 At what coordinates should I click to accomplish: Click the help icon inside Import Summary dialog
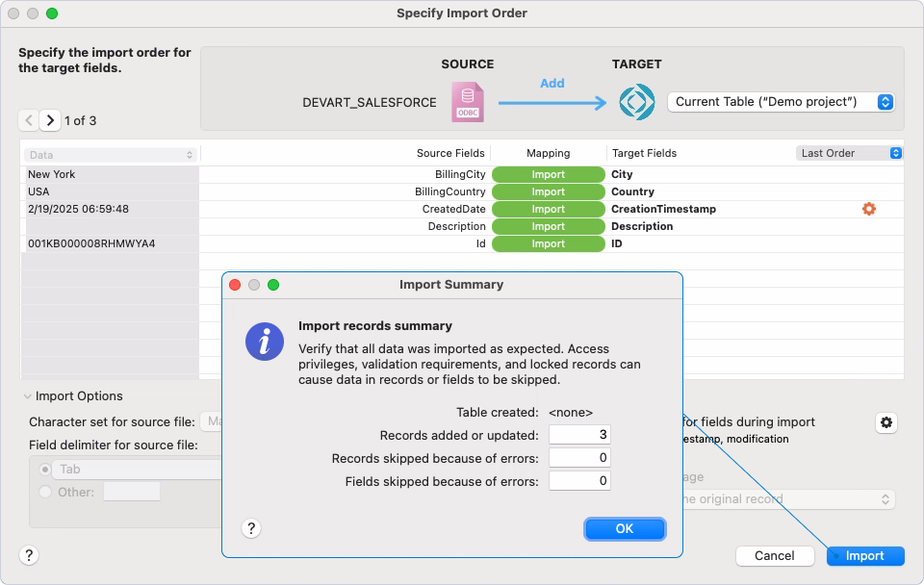pos(251,528)
